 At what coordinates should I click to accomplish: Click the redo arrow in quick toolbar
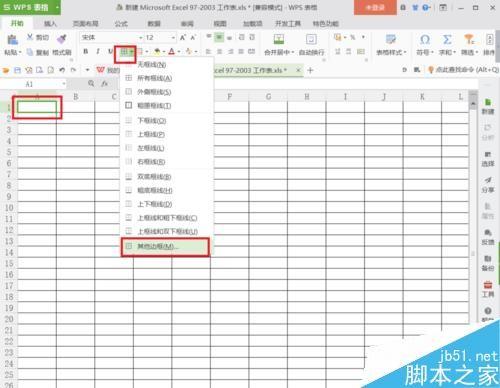(x=74, y=70)
